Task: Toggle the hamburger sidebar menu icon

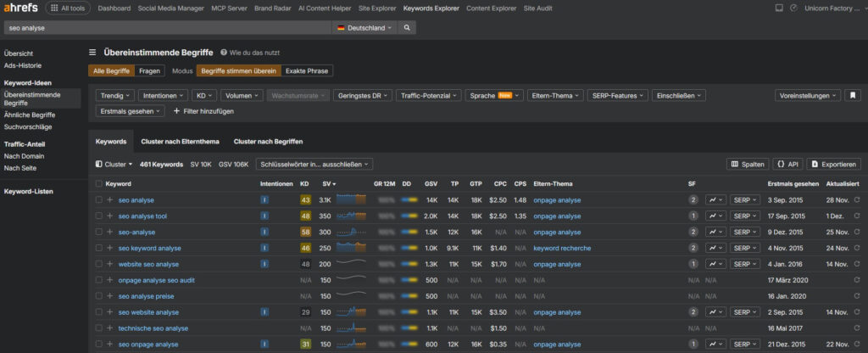Action: [x=92, y=52]
